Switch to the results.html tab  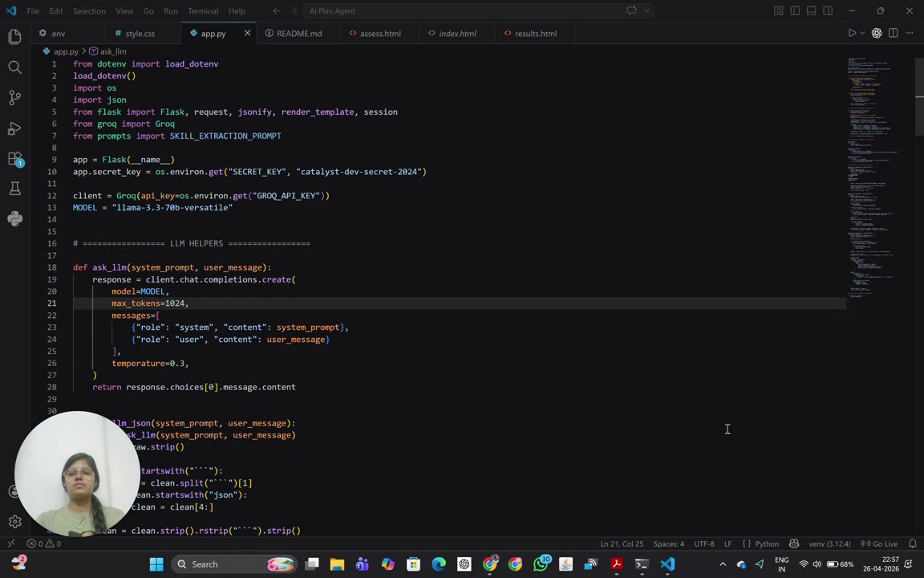(x=535, y=33)
